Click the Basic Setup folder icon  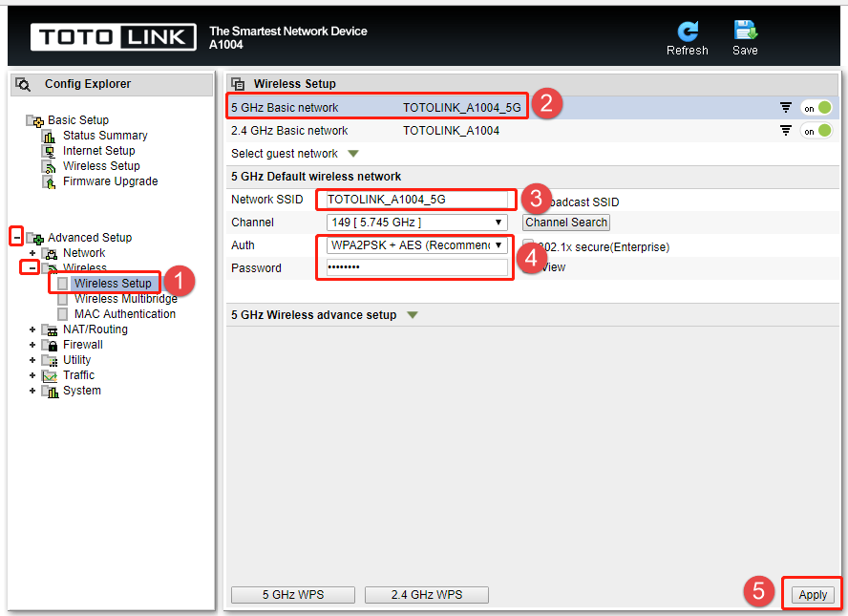35,120
